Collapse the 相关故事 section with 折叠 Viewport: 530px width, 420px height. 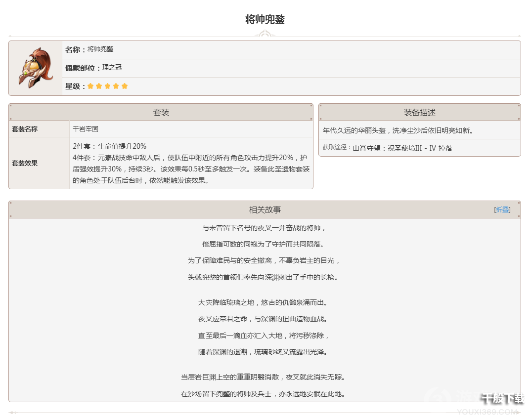pyautogui.click(x=502, y=210)
